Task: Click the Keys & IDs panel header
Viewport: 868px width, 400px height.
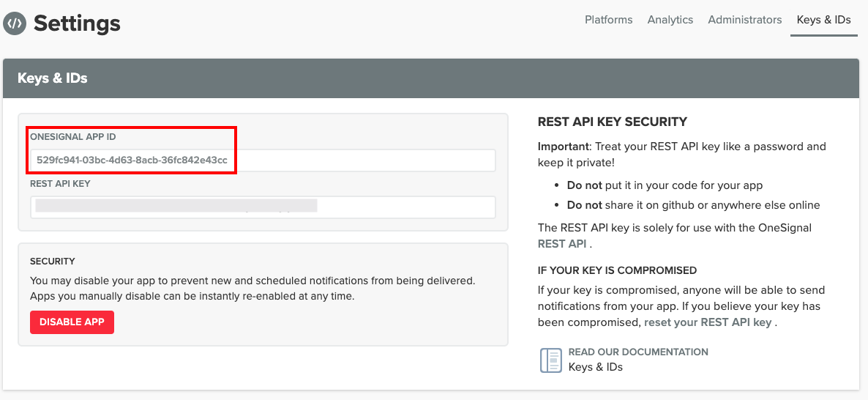Action: click(x=431, y=78)
